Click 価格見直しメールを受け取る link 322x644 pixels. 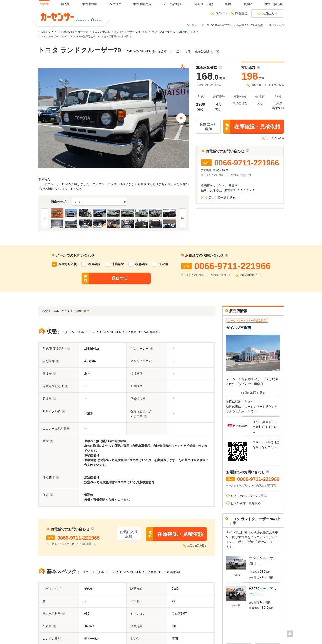[266, 85]
